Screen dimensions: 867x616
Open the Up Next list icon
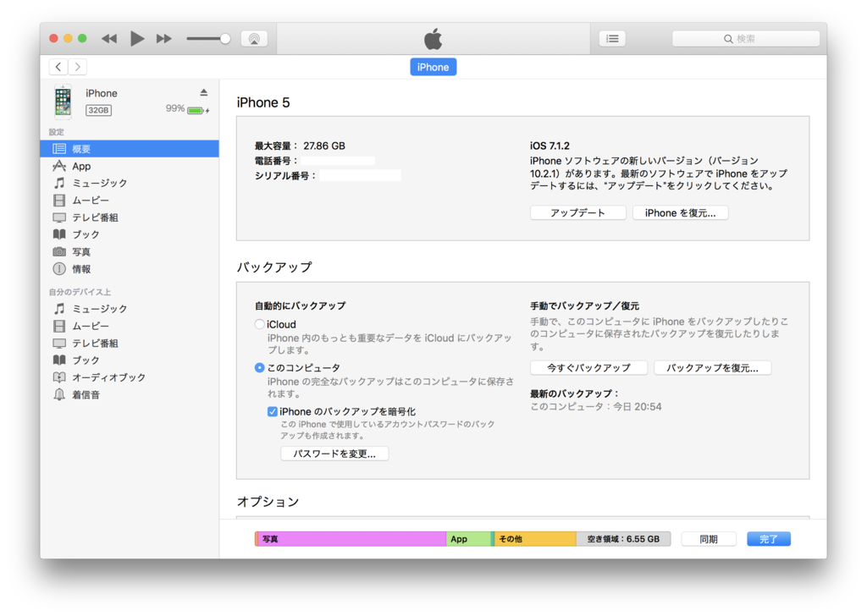(x=612, y=39)
